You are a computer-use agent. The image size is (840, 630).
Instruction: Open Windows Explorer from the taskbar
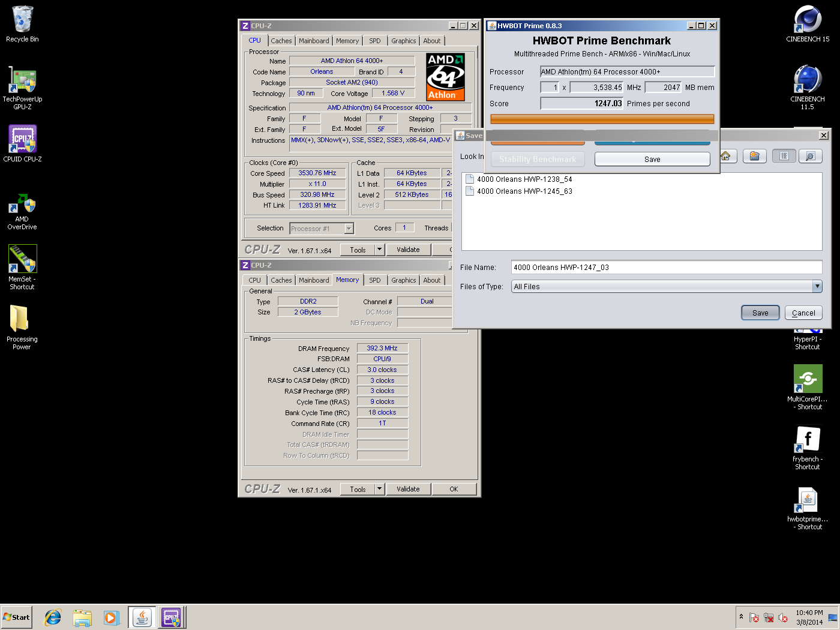[x=82, y=617]
